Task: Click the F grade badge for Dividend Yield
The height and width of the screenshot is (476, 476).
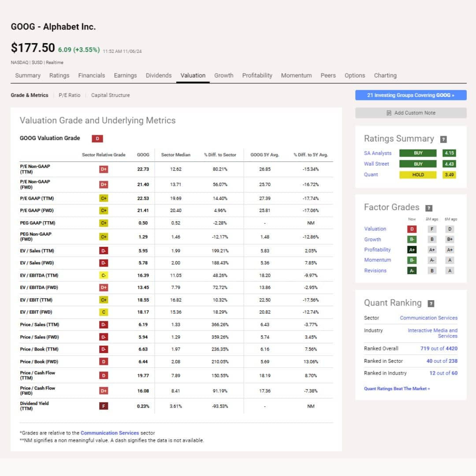Action: point(104,406)
